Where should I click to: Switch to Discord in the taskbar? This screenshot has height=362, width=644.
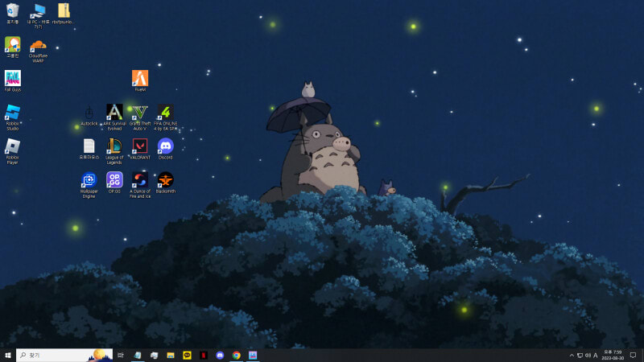click(220, 356)
